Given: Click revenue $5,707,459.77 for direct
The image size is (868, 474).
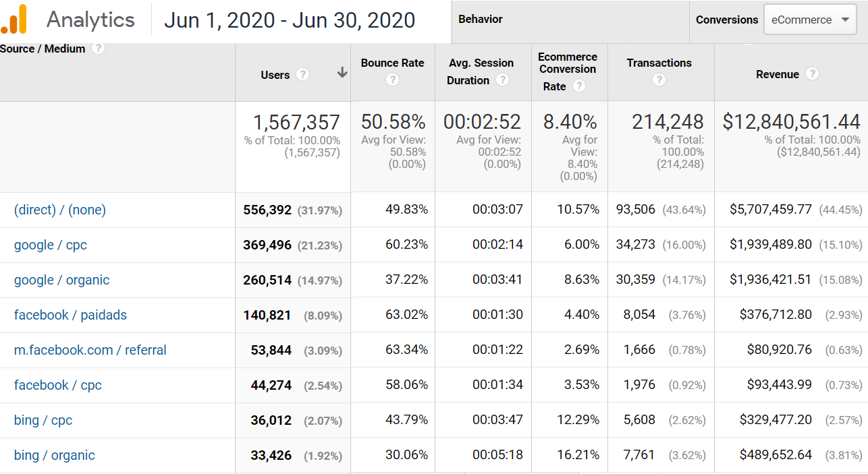Looking at the screenshot, I should (x=771, y=210).
